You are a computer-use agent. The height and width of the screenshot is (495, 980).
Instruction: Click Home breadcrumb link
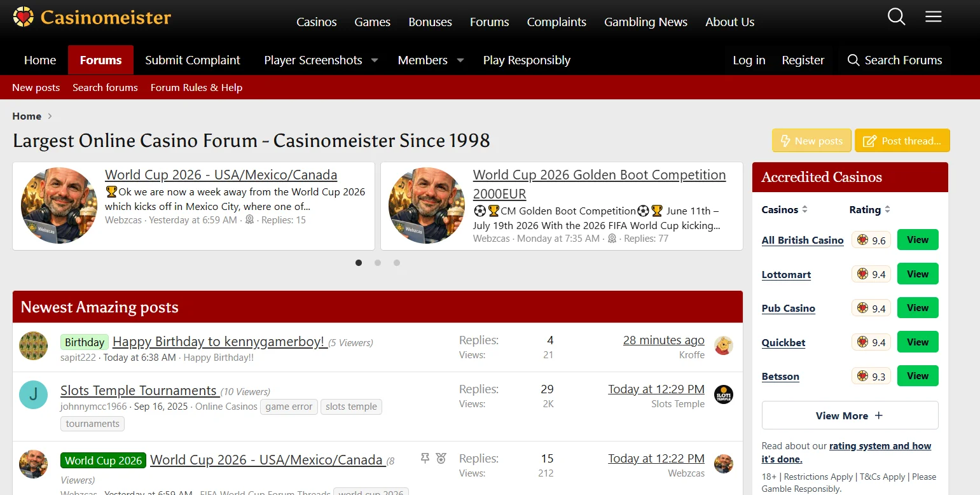(27, 116)
